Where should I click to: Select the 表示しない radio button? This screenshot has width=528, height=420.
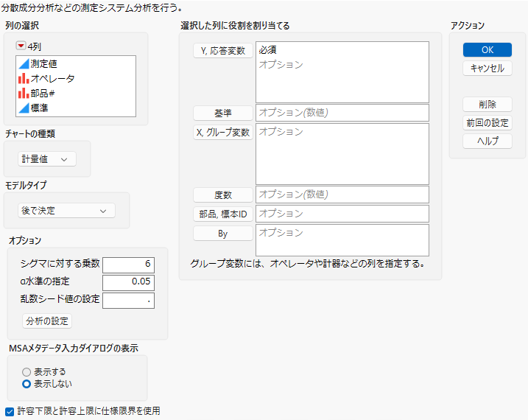(27, 384)
